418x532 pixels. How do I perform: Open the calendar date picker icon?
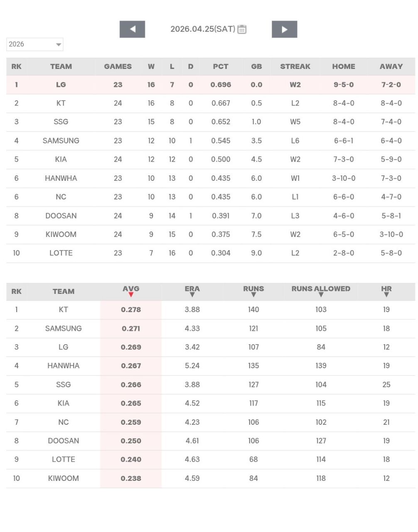click(242, 29)
